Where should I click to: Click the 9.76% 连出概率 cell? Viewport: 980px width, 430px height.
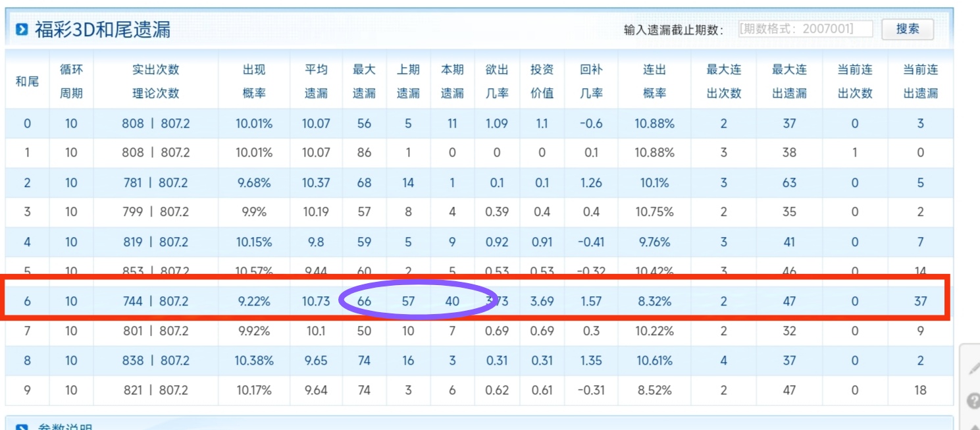654,242
